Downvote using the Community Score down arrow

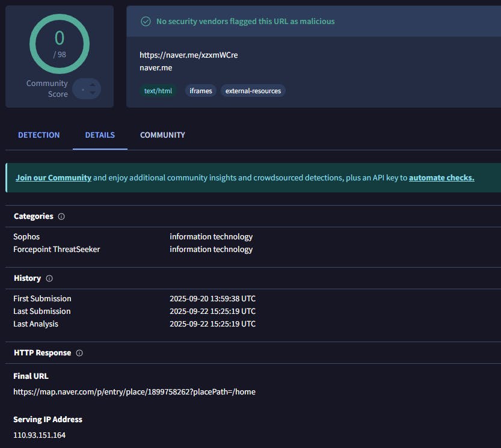[92, 93]
